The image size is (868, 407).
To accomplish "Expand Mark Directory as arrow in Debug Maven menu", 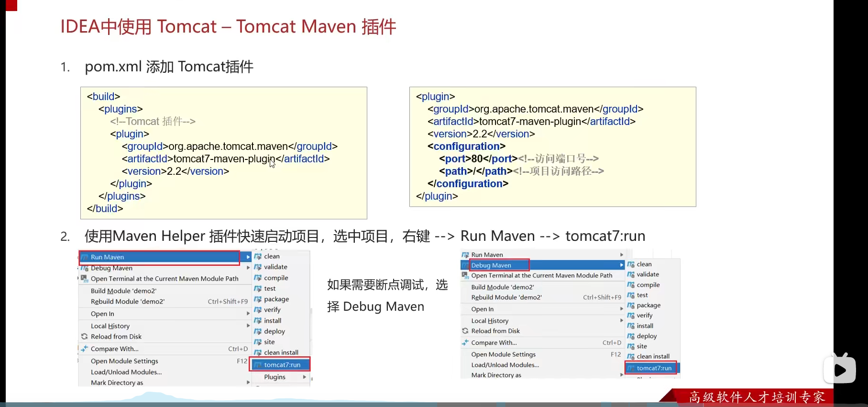I will click(622, 375).
